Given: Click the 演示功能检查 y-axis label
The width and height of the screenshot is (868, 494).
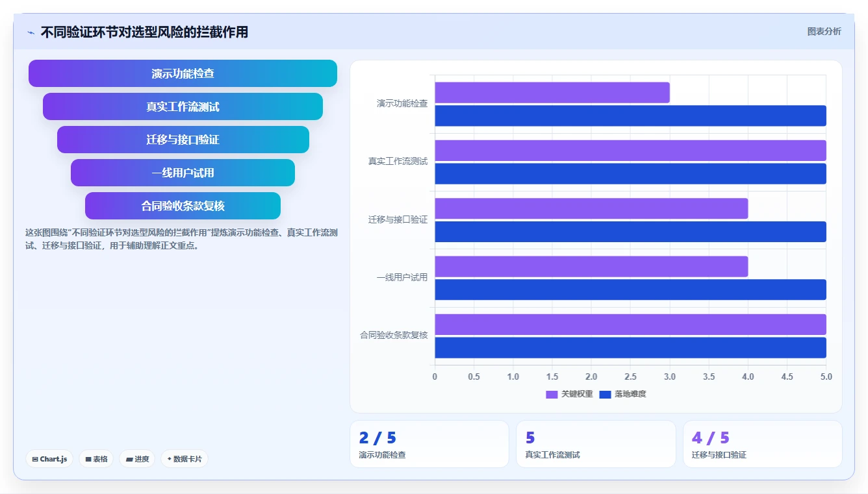Looking at the screenshot, I should tap(402, 103).
